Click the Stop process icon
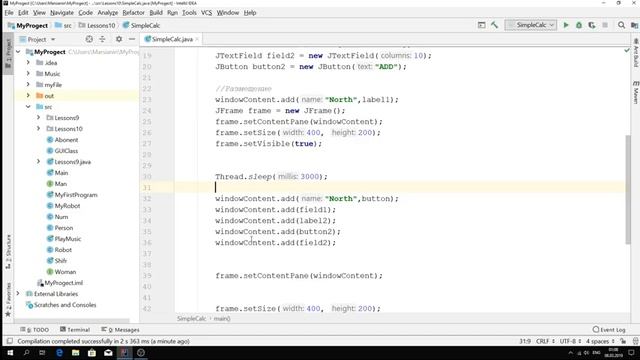The image size is (640, 360). pyautogui.click(x=605, y=25)
